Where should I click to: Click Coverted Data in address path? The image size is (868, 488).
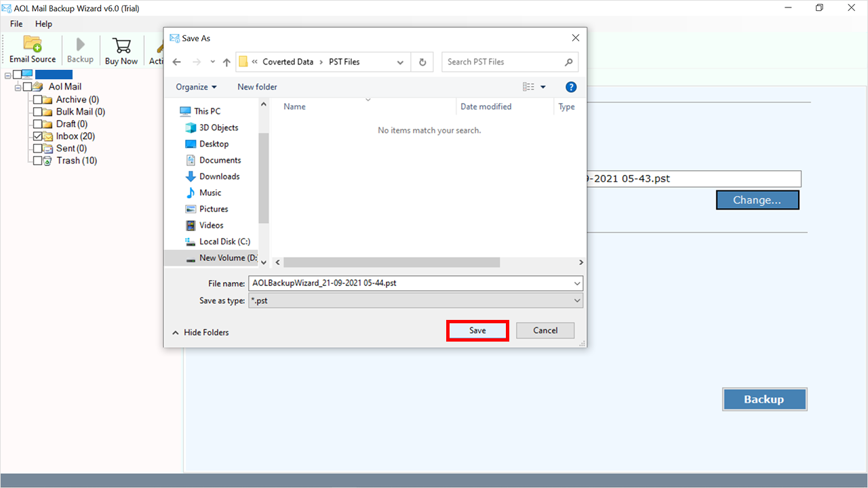pyautogui.click(x=288, y=62)
